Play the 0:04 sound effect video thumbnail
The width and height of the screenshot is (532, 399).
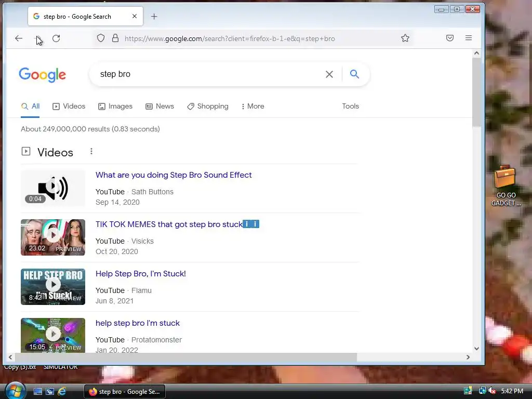[53, 188]
